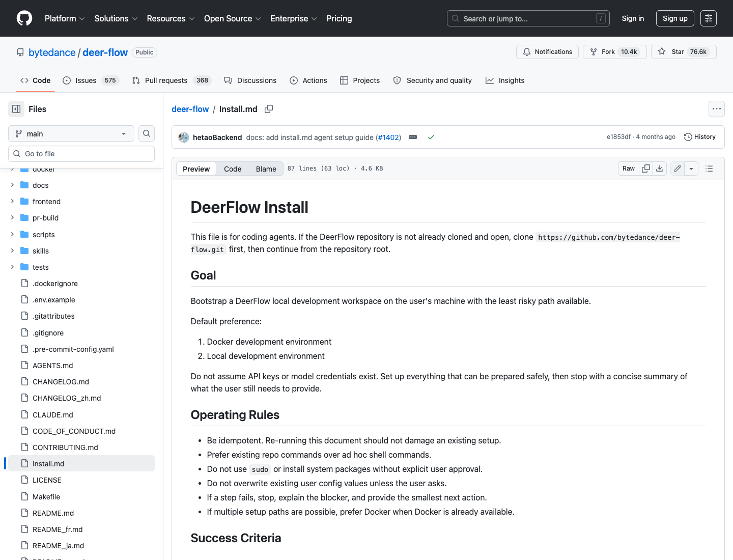This screenshot has width=733, height=560.
Task: Switch to Code view of the file
Action: click(x=233, y=169)
